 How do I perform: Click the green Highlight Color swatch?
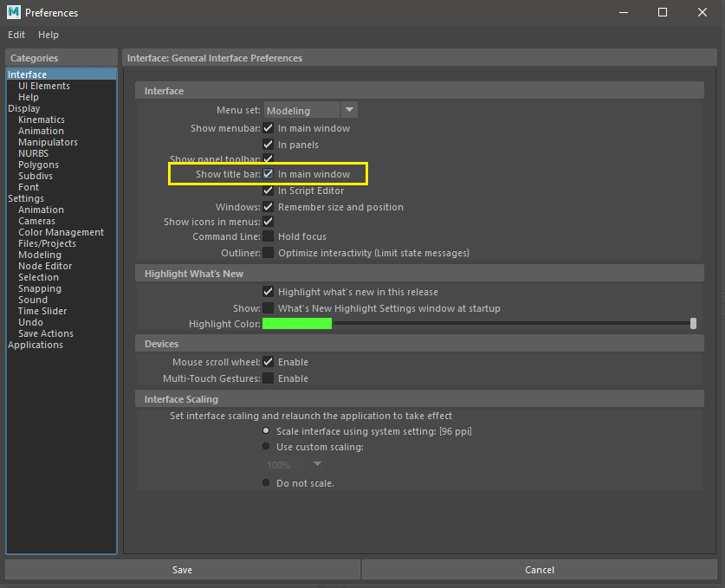click(x=297, y=323)
